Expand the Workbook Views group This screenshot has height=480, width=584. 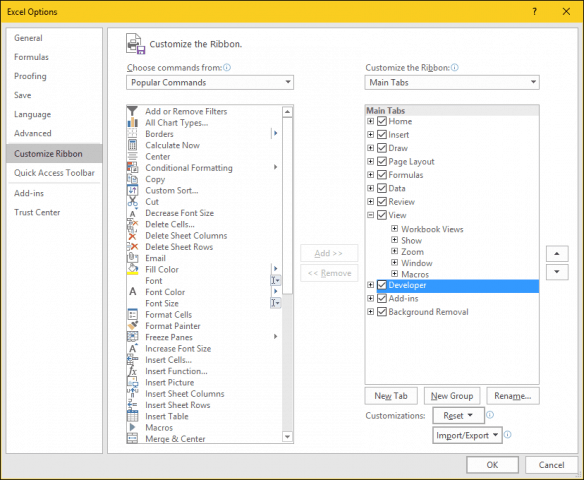click(394, 229)
